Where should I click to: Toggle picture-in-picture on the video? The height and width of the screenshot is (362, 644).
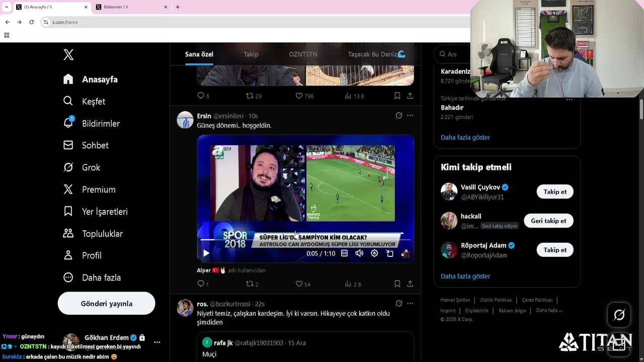tap(390, 253)
